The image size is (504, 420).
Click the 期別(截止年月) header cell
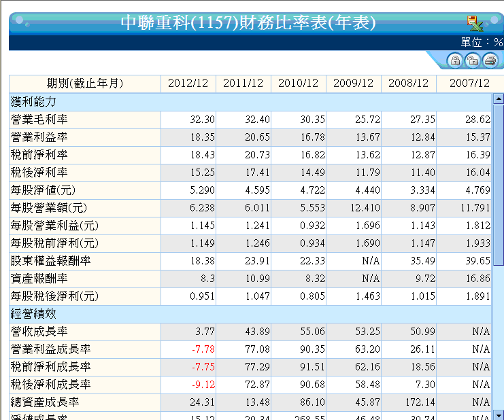85,84
